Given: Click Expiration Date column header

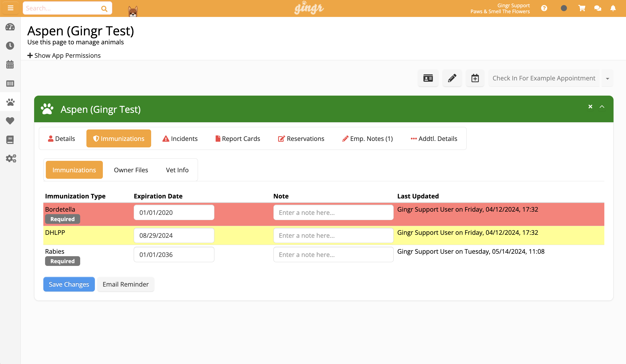Looking at the screenshot, I should [158, 196].
